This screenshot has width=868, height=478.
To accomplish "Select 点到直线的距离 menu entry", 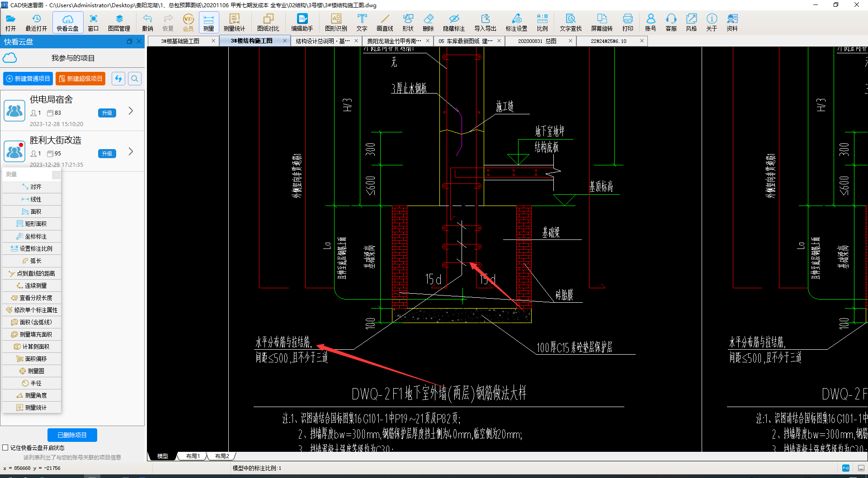I will pyautogui.click(x=32, y=273).
